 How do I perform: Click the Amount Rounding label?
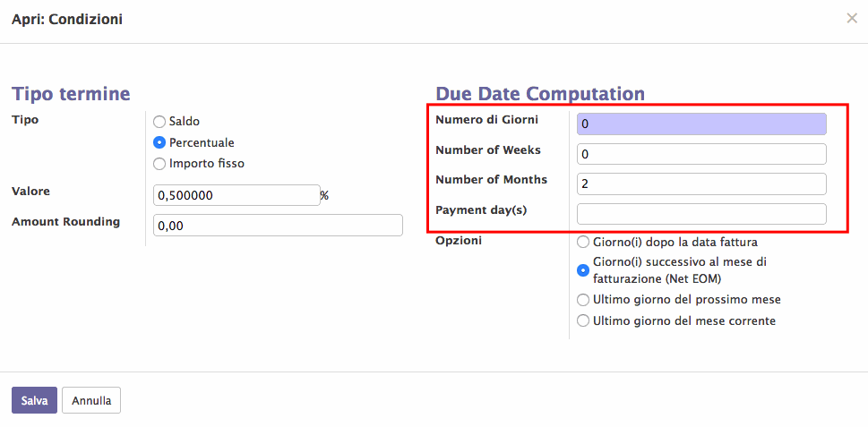tap(66, 222)
